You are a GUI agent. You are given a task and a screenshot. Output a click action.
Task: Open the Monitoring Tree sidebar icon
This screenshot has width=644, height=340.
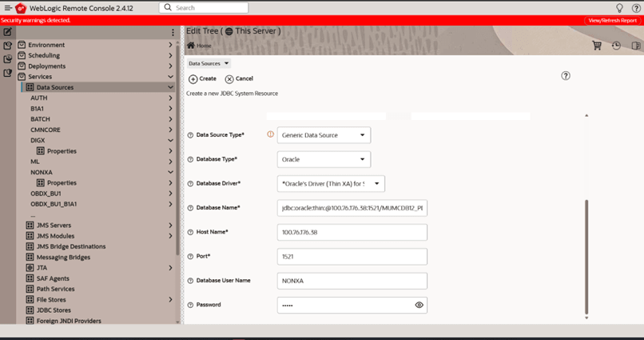coord(7,59)
